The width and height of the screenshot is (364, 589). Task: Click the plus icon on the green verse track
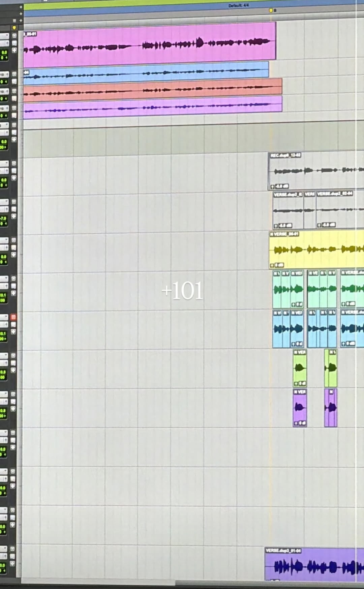(14, 293)
